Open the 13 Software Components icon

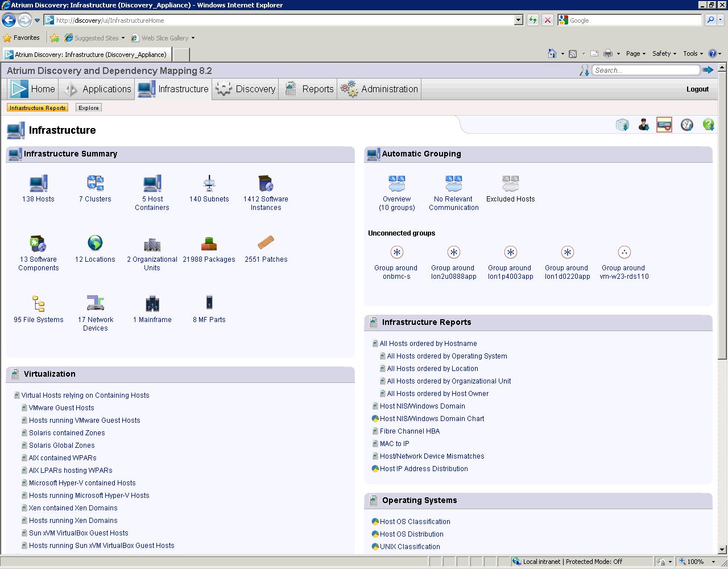coord(38,244)
